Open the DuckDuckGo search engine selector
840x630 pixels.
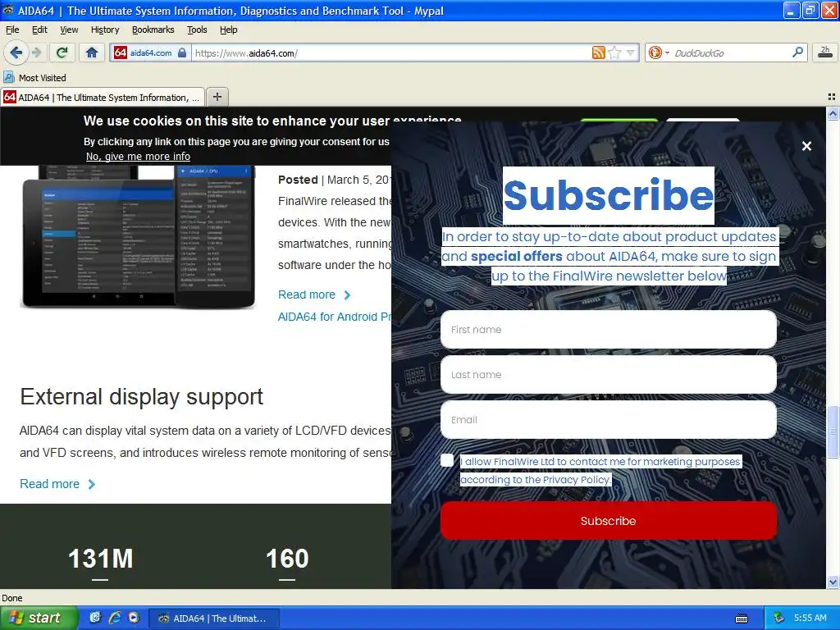point(659,52)
